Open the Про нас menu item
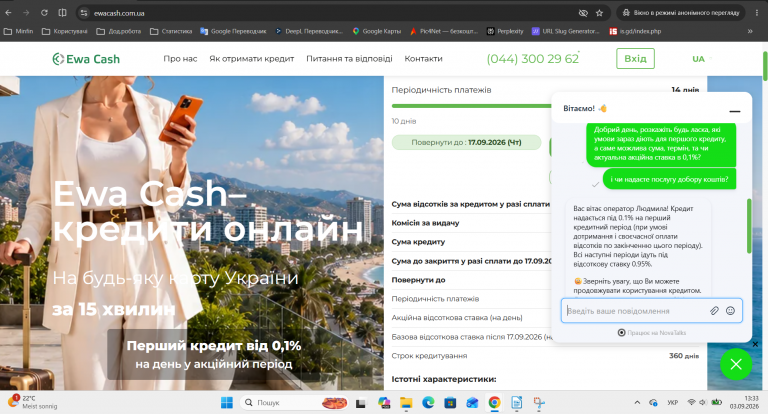The image size is (768, 414). 180,59
